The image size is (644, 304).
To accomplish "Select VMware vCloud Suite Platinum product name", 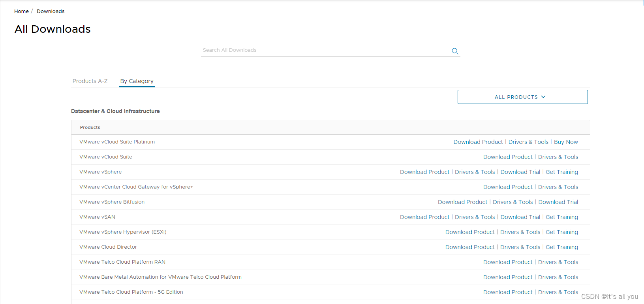I will point(117,142).
